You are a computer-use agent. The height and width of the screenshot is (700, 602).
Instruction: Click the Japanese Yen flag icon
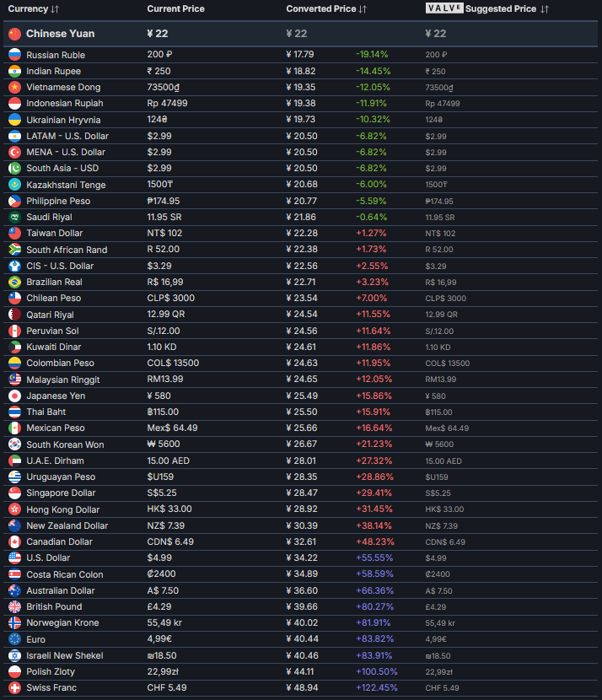14,396
